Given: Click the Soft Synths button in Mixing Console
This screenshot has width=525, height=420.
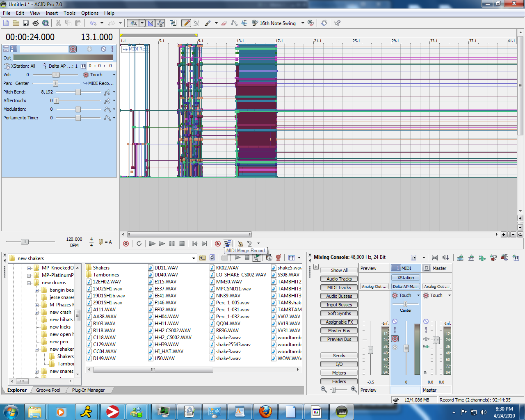Looking at the screenshot, I should click(x=339, y=313).
